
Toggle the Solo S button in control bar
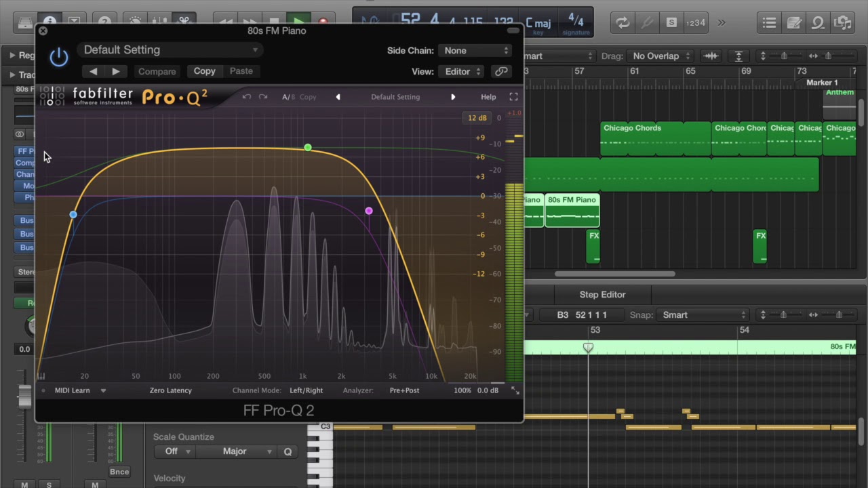[x=671, y=22]
